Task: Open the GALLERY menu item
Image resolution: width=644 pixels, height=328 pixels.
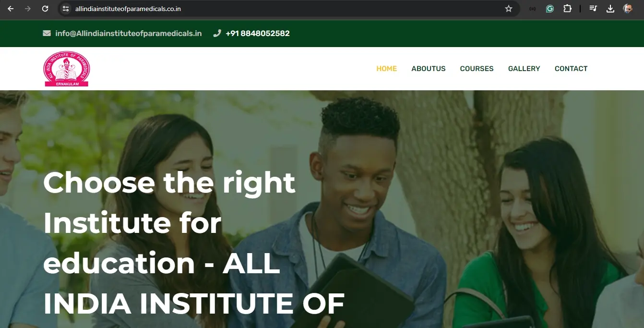Action: [524, 69]
